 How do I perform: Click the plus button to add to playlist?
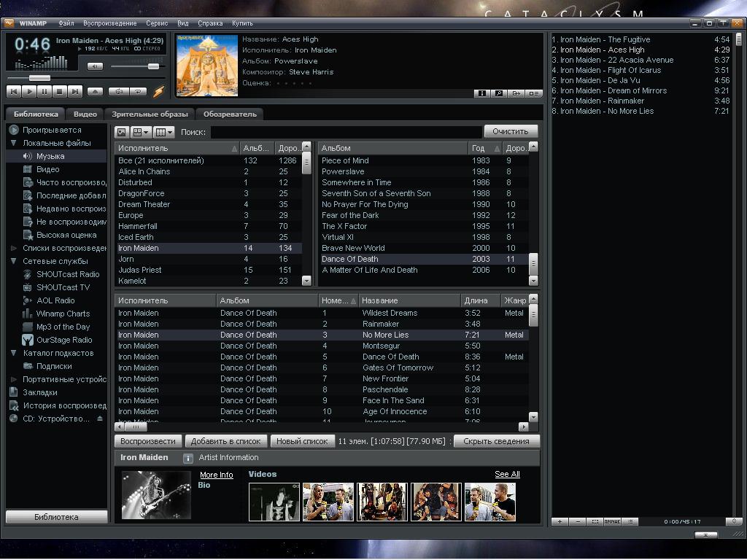(x=560, y=521)
